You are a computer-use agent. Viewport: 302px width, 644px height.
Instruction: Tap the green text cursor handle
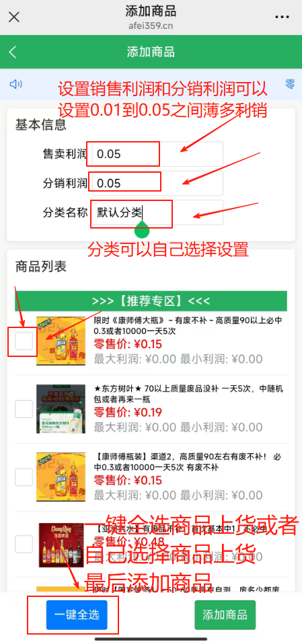(x=142, y=230)
